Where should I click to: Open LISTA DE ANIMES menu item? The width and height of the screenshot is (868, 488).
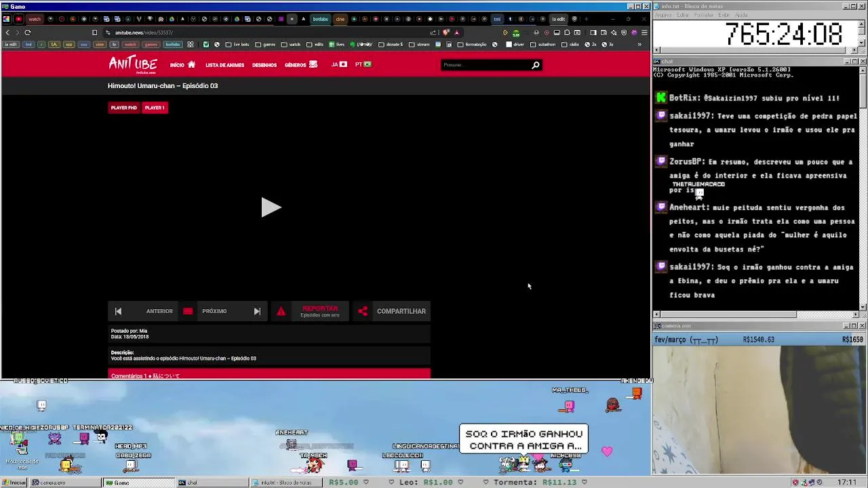click(x=224, y=65)
